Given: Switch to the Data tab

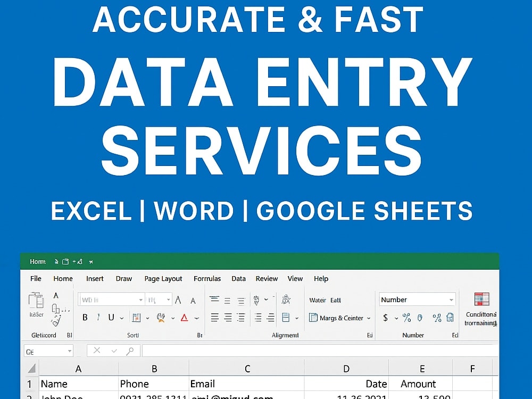Looking at the screenshot, I should pyautogui.click(x=238, y=279).
